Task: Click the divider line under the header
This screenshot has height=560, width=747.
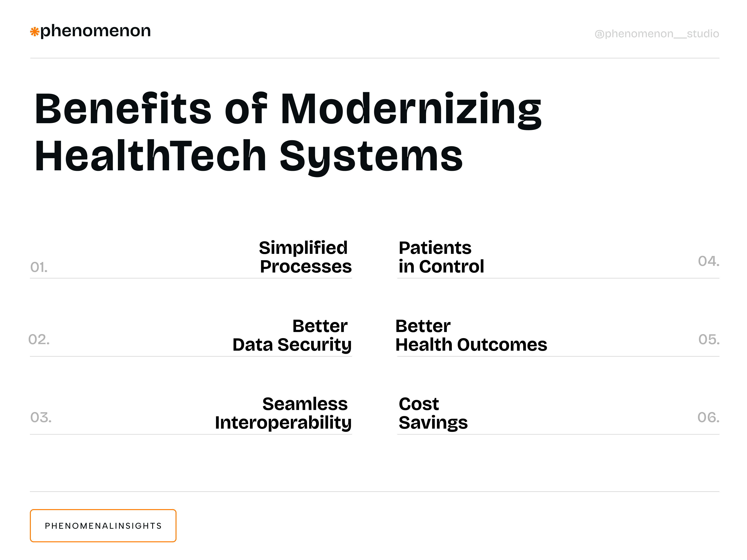Action: (374, 58)
